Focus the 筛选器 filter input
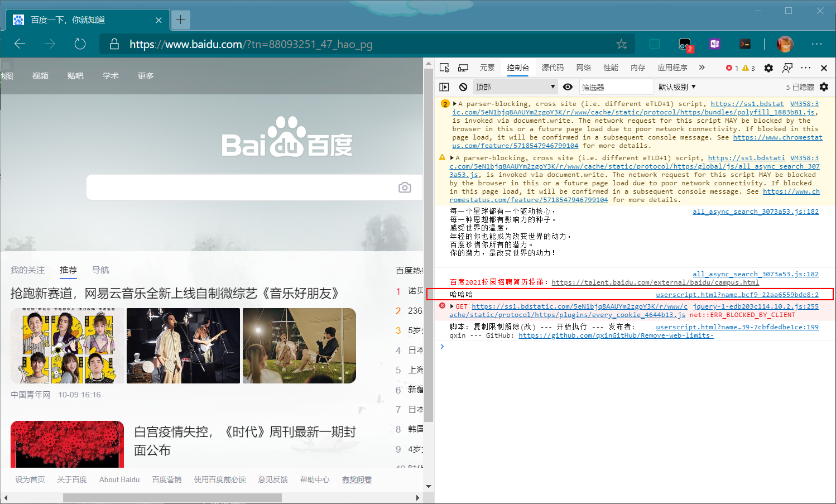Viewport: 836px width, 504px height. (616, 87)
